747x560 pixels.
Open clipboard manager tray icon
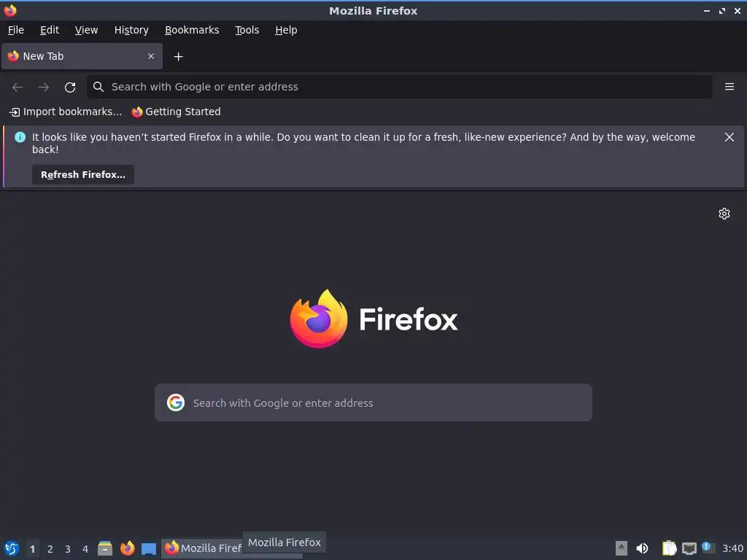click(670, 548)
